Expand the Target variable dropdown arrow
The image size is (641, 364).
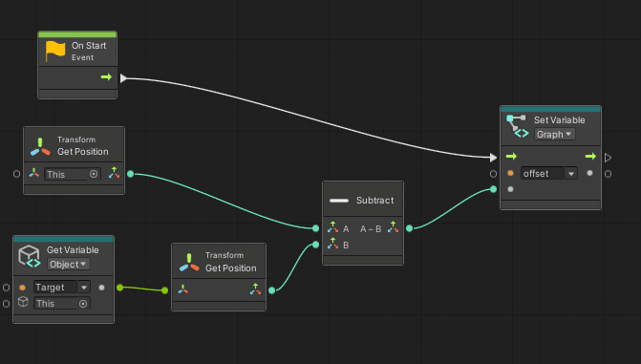(x=84, y=288)
